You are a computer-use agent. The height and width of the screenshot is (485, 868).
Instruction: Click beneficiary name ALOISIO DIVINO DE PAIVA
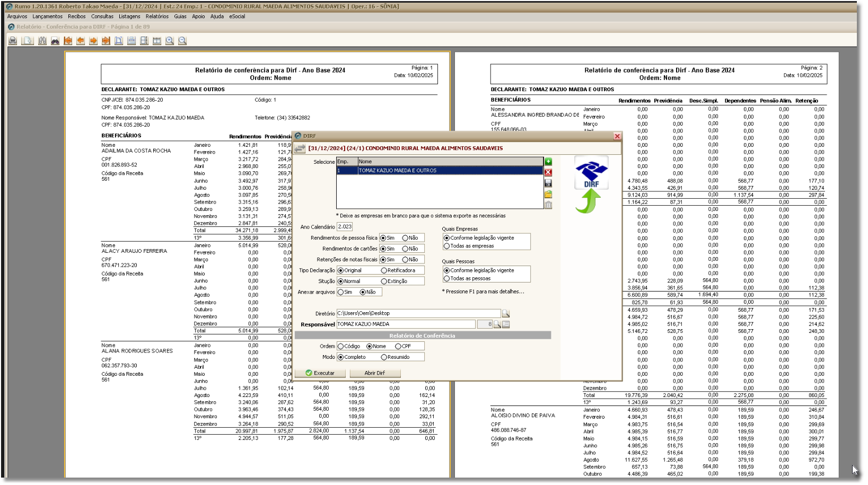523,416
